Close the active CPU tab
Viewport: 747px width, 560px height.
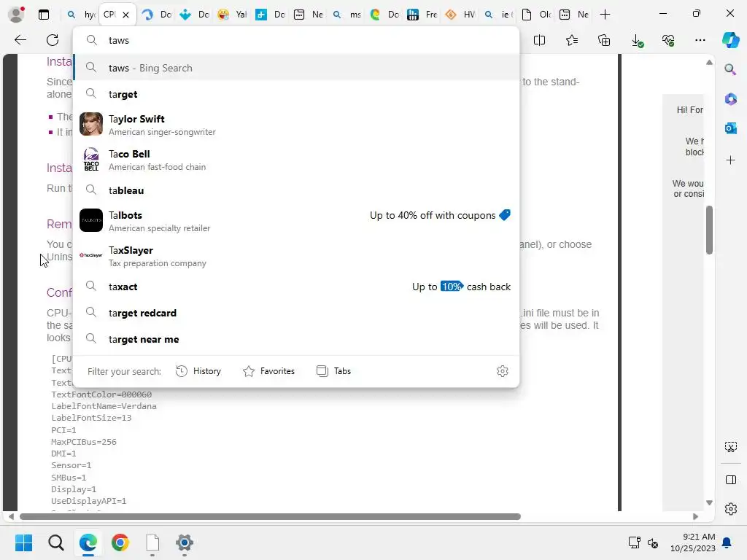pos(125,15)
